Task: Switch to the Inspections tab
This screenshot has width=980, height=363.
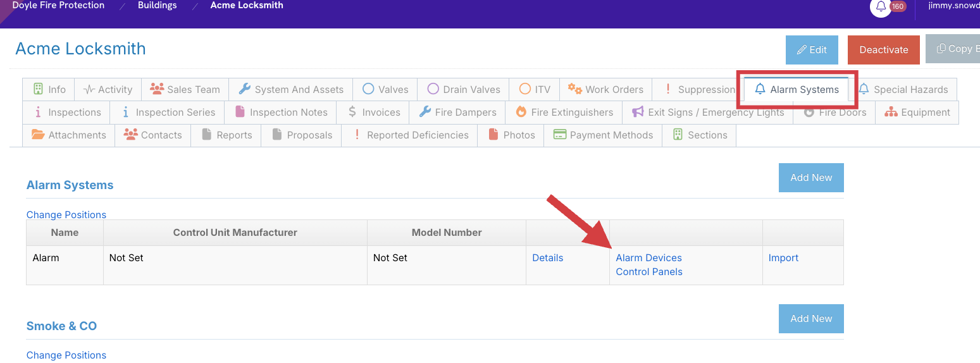Action: pyautogui.click(x=66, y=112)
